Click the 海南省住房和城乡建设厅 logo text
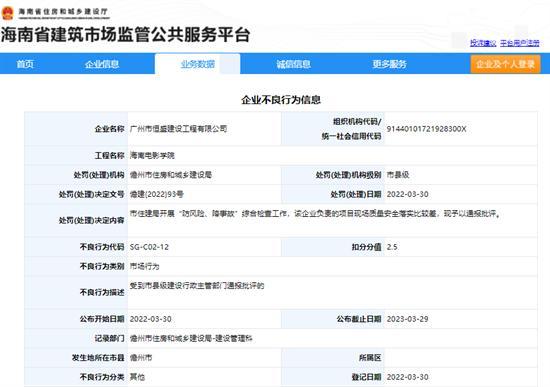 point(63,12)
